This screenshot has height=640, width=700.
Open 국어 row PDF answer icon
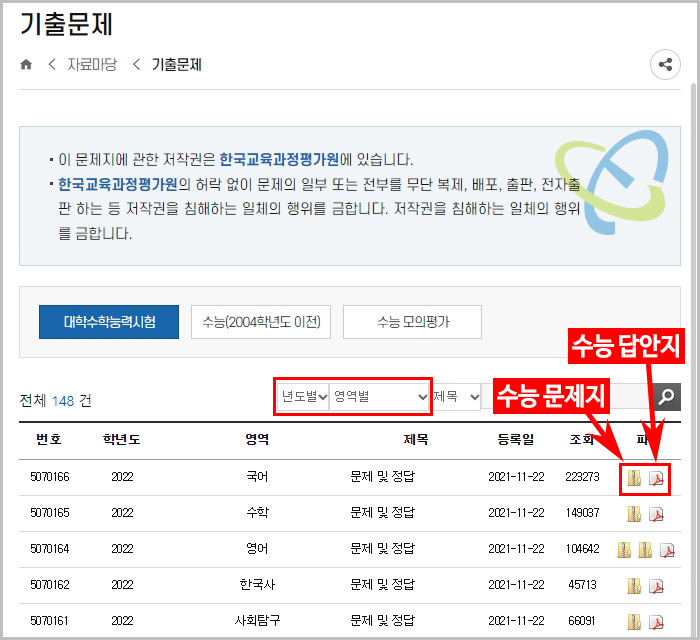point(656,478)
